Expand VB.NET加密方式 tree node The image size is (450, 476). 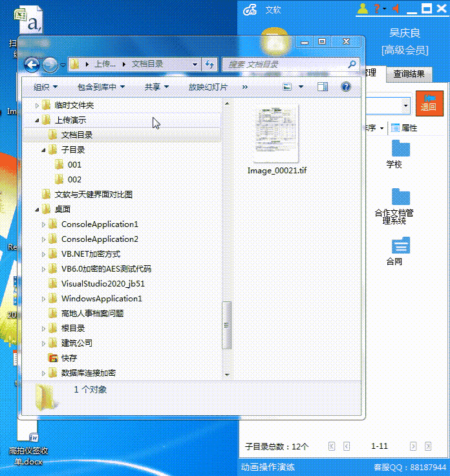click(x=43, y=254)
